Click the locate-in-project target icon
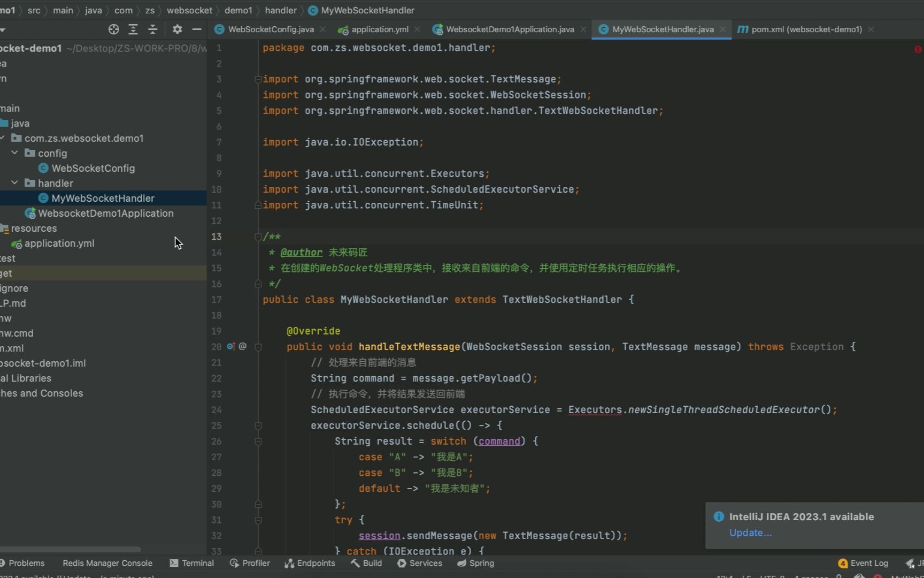This screenshot has width=924, height=578. click(x=113, y=29)
